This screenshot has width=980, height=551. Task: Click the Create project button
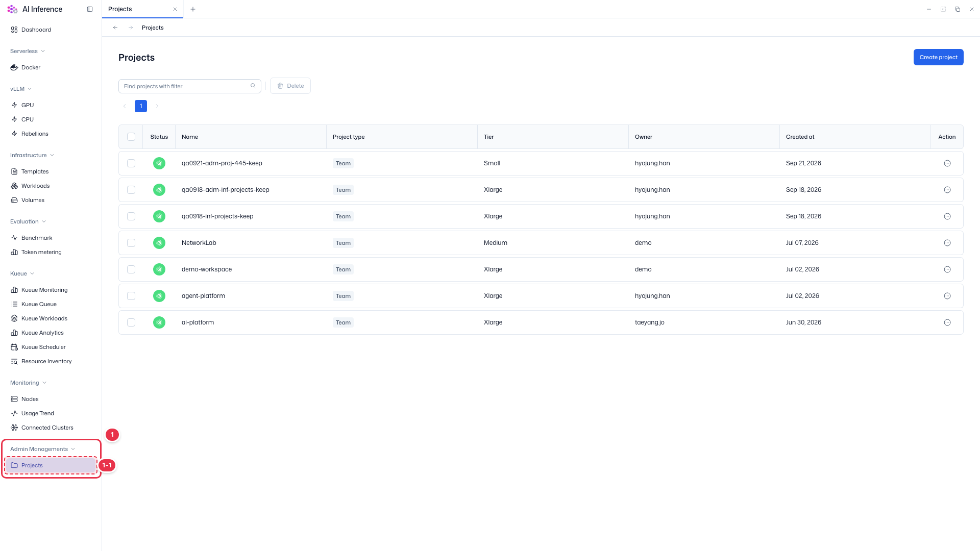click(938, 57)
